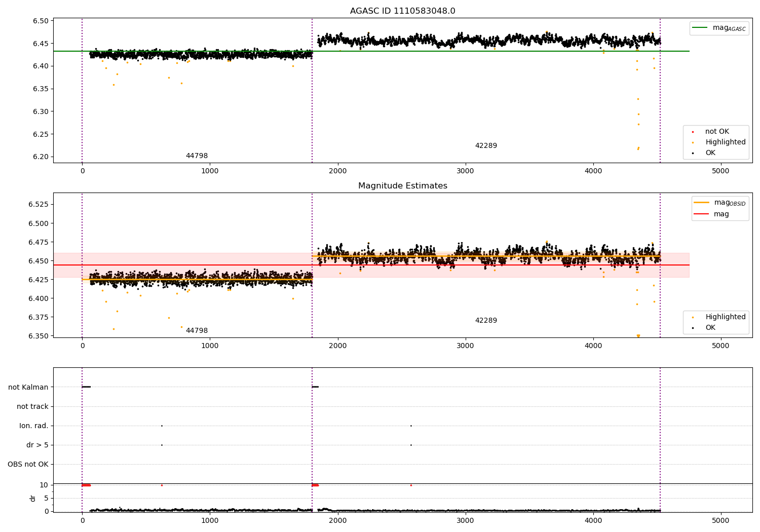Click the 3000 x-tick under bottom plot
Viewport: 760px width, 532px height.
click(465, 520)
